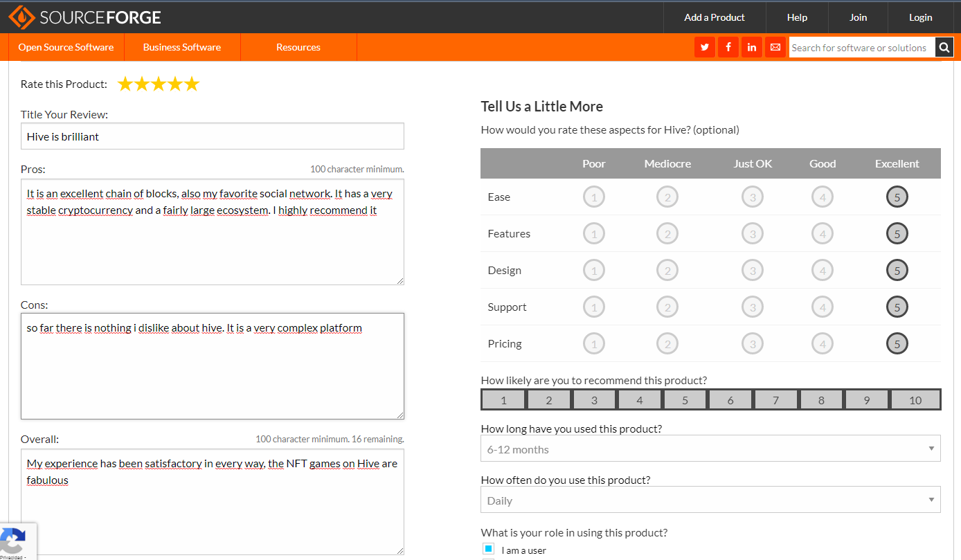Choose recommendation score 5
This screenshot has width=961, height=560.
[685, 400]
